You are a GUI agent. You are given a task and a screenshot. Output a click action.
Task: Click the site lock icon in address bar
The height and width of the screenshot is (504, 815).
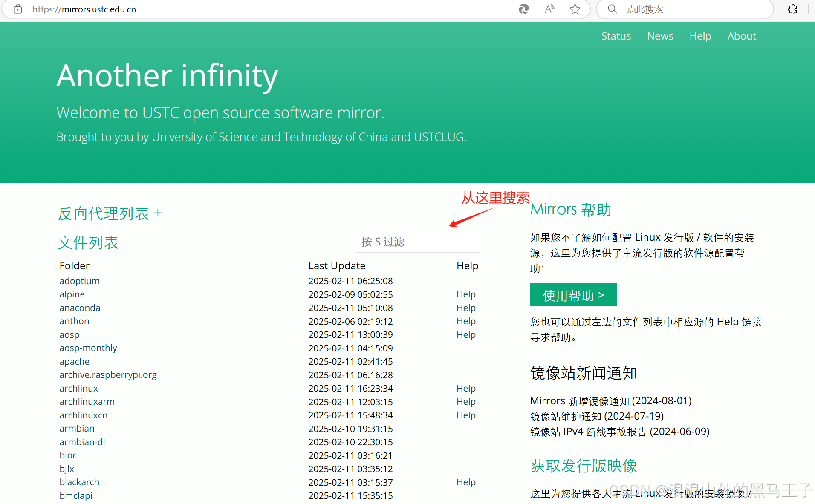tap(18, 9)
